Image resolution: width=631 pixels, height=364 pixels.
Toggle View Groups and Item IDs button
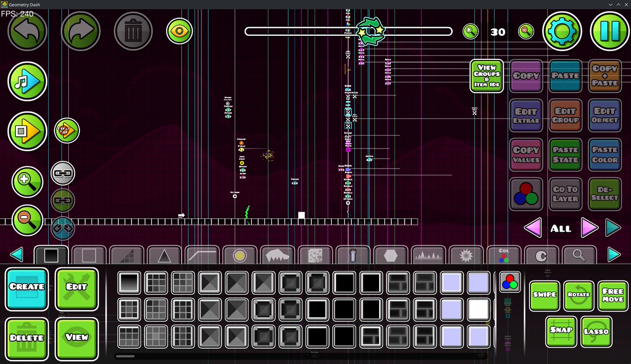pos(486,76)
